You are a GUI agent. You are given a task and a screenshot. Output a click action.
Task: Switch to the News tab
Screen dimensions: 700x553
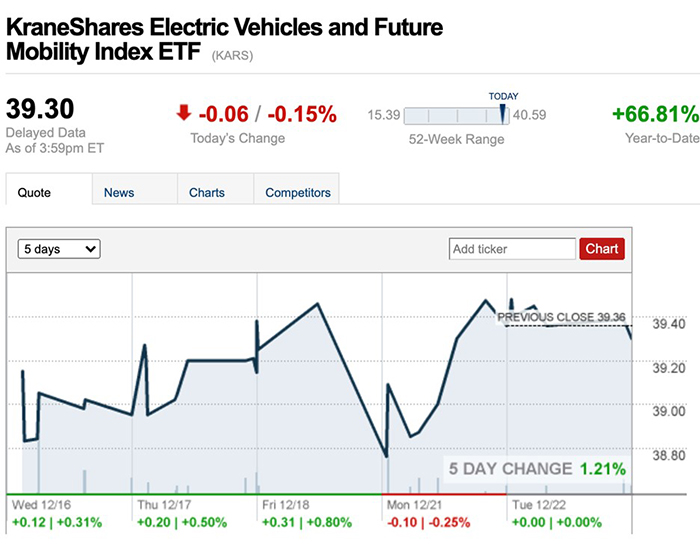(119, 192)
